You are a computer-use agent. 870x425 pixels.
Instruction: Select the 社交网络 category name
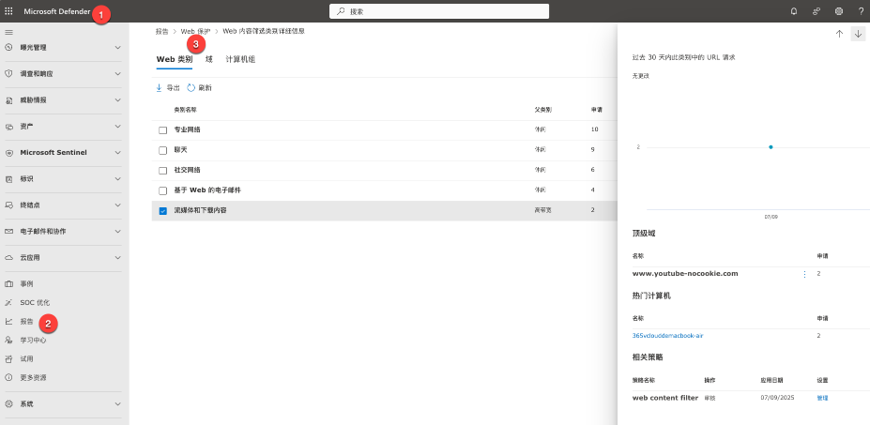pos(187,170)
